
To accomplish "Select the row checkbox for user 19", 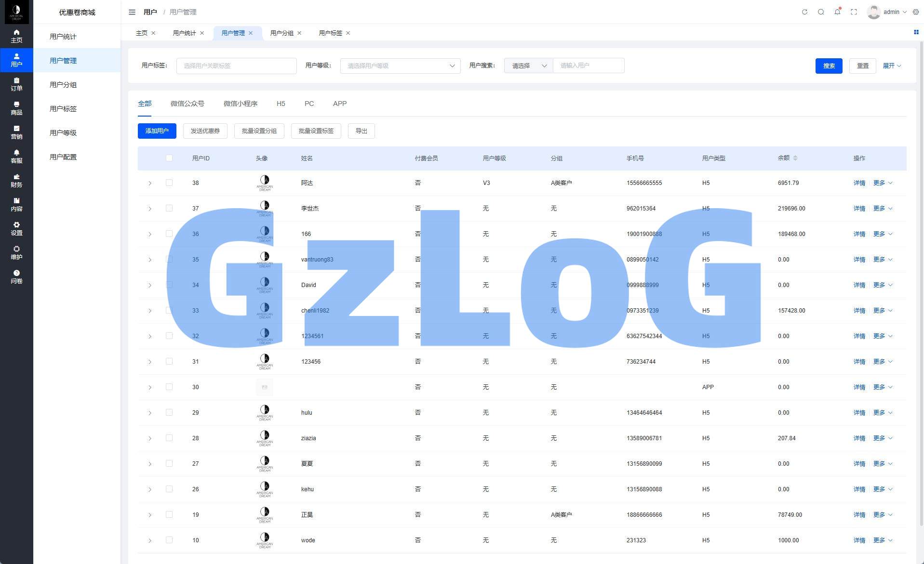I will (169, 514).
